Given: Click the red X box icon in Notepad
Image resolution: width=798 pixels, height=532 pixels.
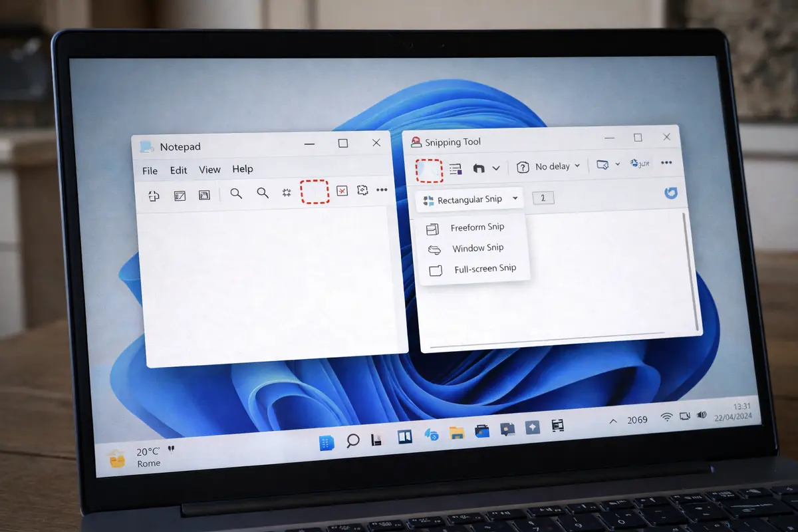Looking at the screenshot, I should [x=342, y=191].
